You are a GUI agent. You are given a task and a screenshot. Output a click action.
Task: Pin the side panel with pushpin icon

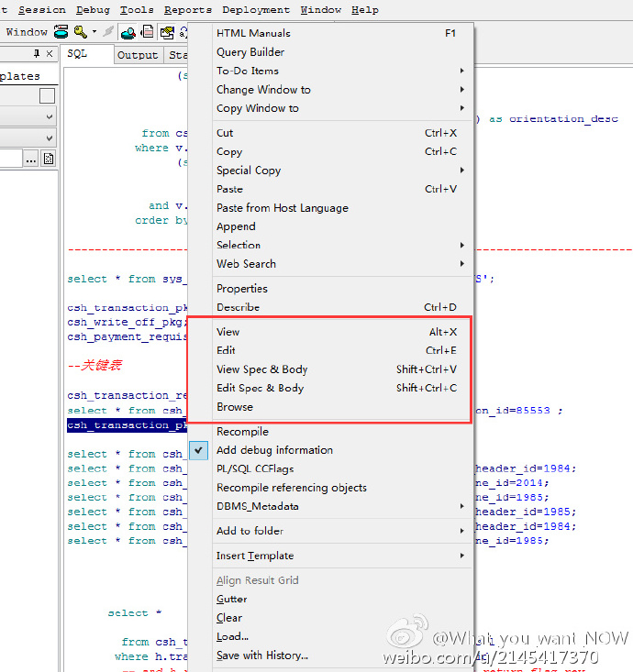(37, 53)
